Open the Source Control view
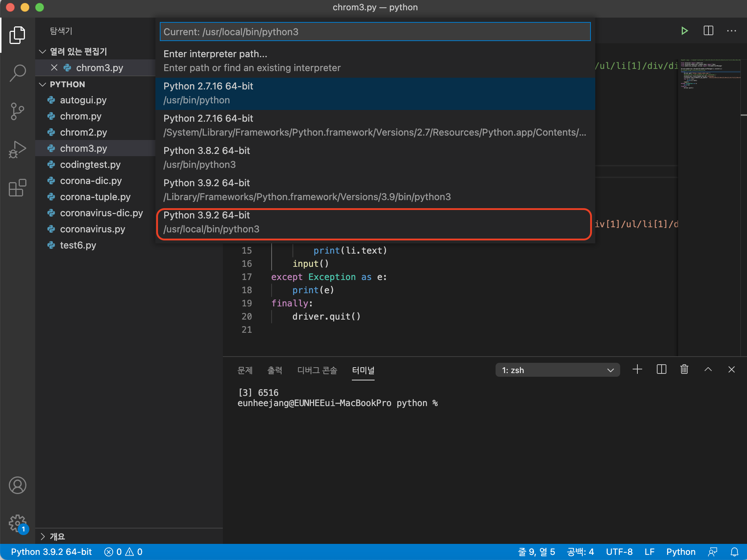This screenshot has height=560, width=747. tap(17, 111)
